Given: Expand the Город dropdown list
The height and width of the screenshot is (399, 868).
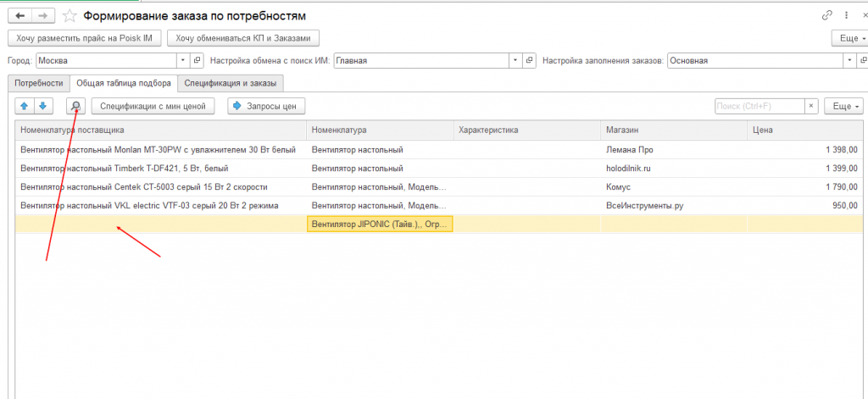Looking at the screenshot, I should (x=184, y=60).
